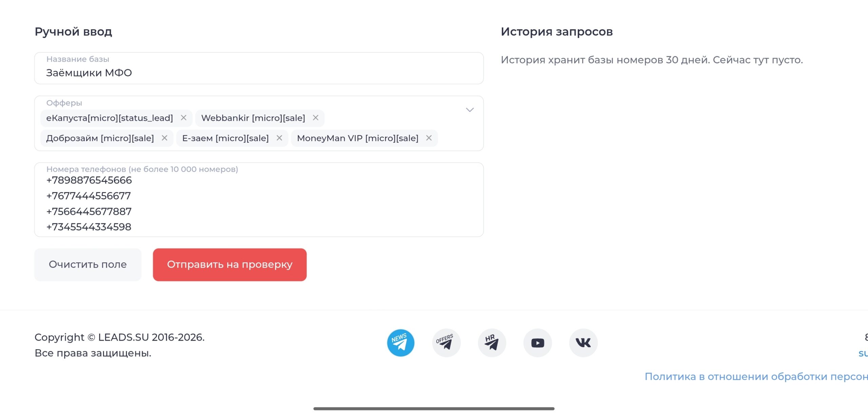The height and width of the screenshot is (415, 868).
Task: Open the YouTube channel icon
Action: click(537, 343)
